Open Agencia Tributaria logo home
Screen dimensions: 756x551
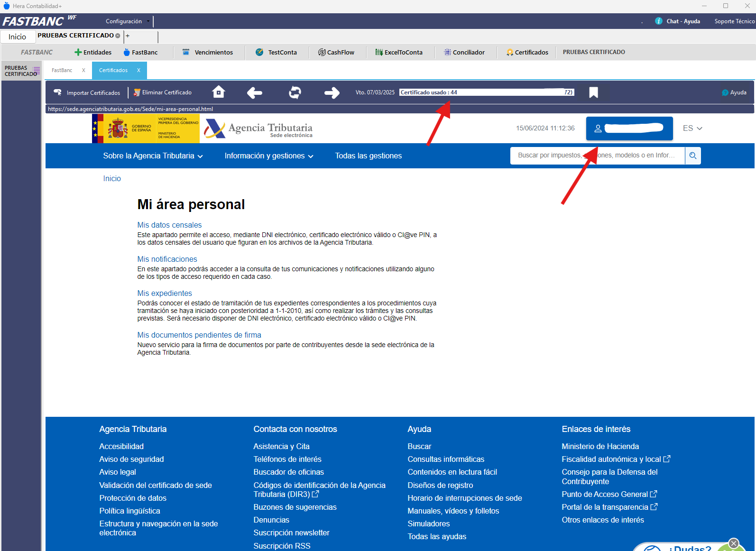pyautogui.click(x=258, y=128)
